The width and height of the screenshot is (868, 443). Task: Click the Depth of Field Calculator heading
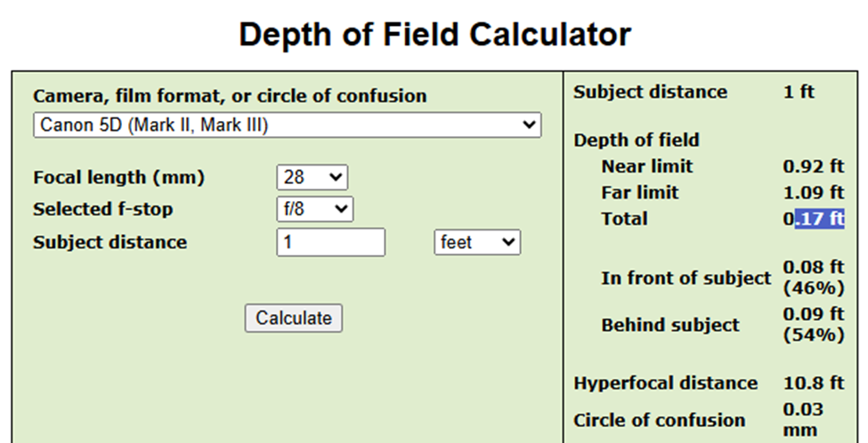click(434, 35)
